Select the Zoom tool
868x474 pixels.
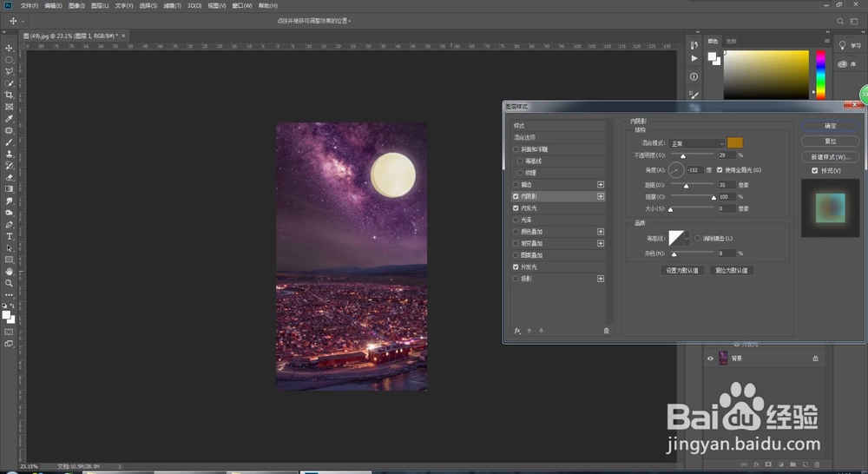pos(9,283)
